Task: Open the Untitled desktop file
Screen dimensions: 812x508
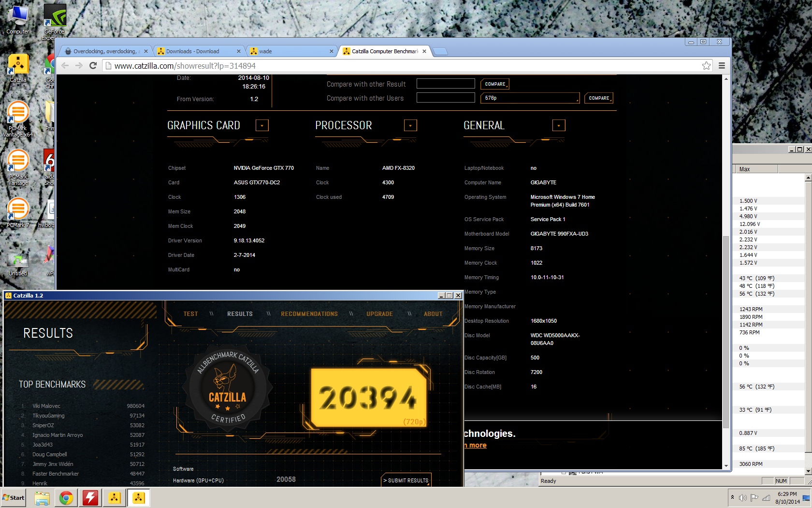Action: click(x=18, y=264)
